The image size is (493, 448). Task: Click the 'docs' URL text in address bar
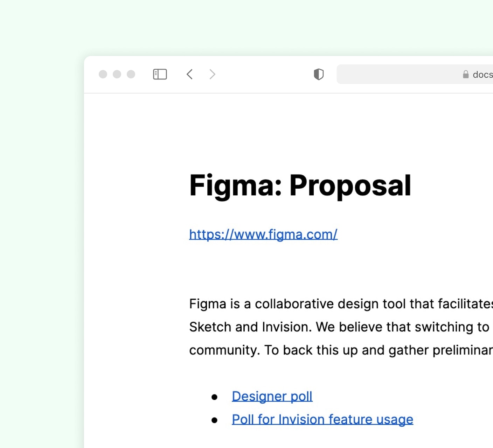point(483,75)
